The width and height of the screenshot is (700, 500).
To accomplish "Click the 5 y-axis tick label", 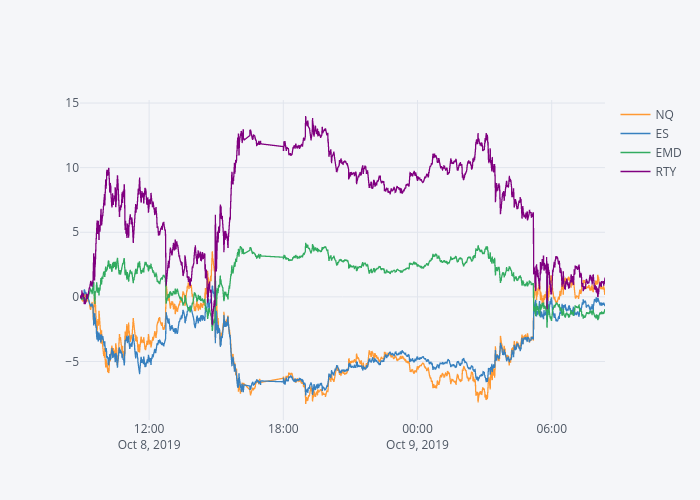I will point(75,232).
